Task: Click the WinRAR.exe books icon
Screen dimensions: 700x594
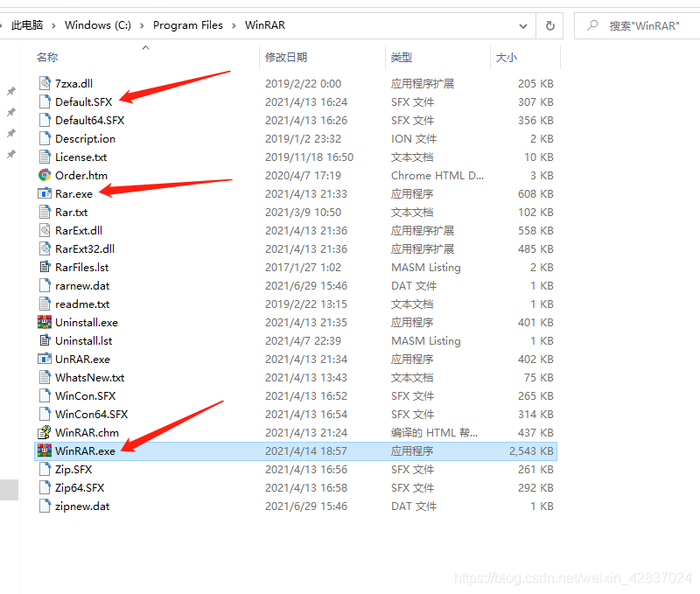Action: coord(45,451)
